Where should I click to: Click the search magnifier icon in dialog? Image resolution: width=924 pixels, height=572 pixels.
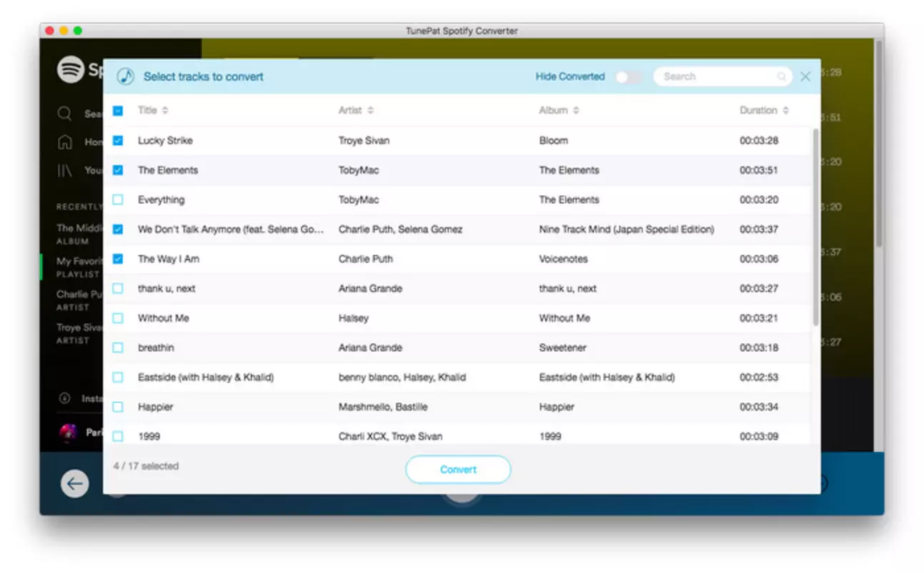click(782, 77)
